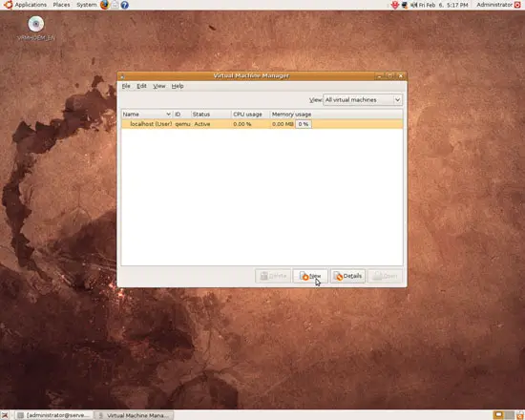Click the Details button
The width and height of the screenshot is (525, 420).
coord(347,276)
